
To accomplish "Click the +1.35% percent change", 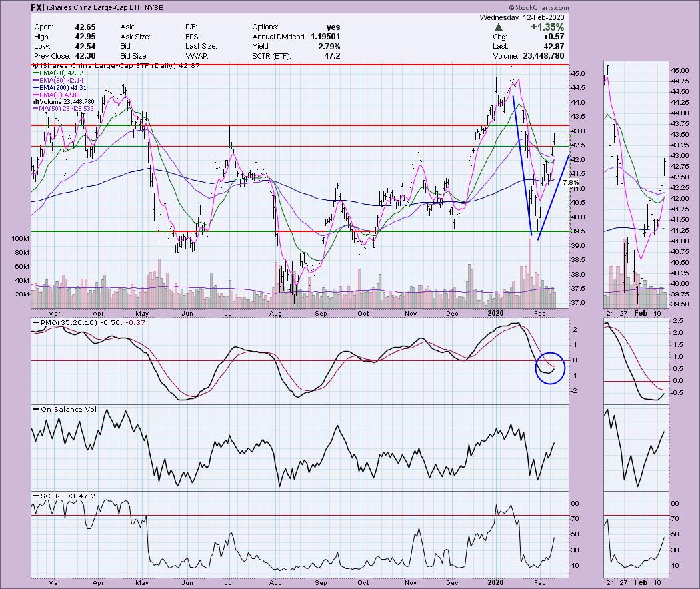I will click(547, 27).
